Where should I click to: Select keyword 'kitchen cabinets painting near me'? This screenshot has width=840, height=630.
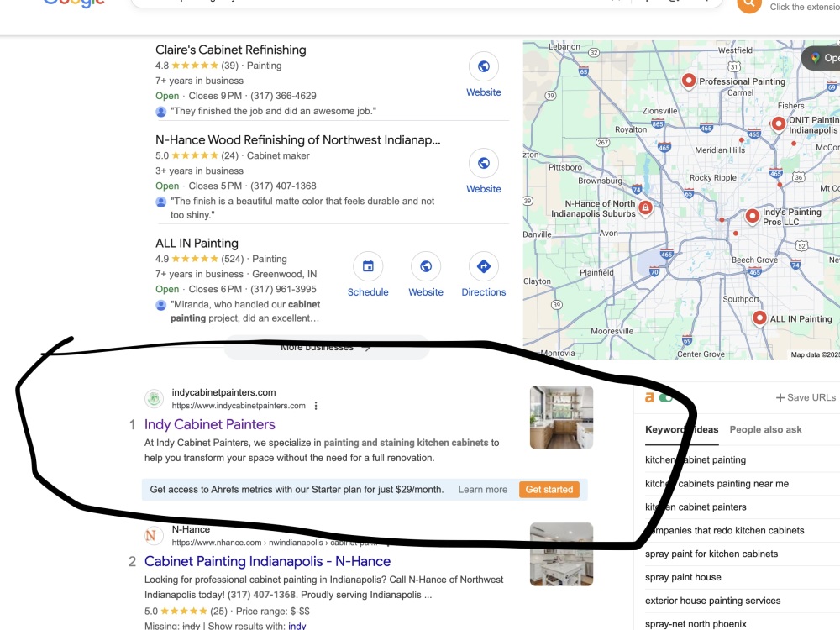(x=717, y=484)
